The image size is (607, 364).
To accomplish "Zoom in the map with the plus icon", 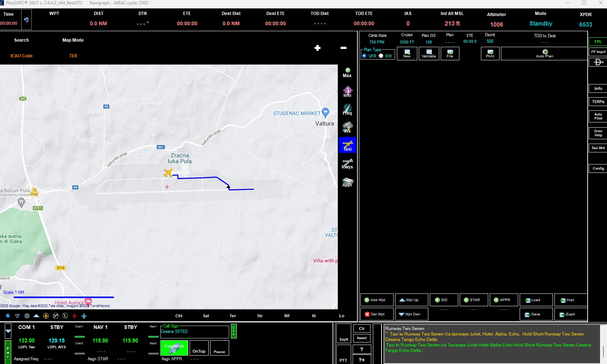I will tap(318, 48).
